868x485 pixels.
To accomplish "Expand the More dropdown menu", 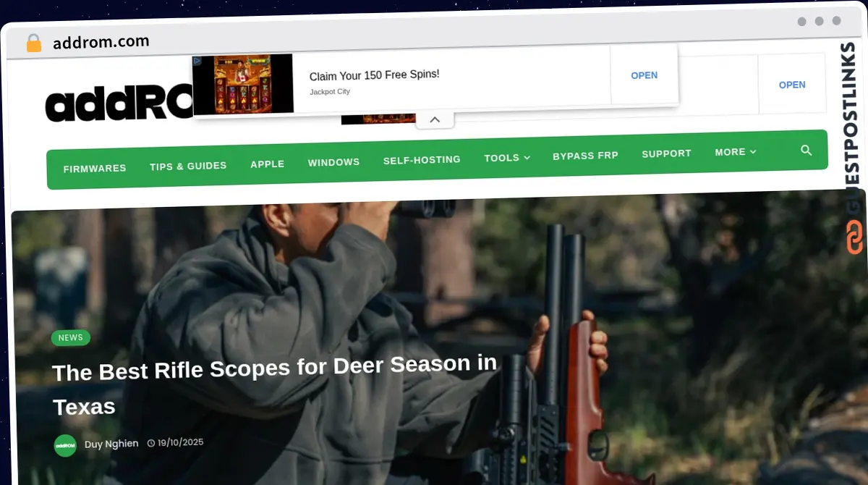I will [x=736, y=152].
